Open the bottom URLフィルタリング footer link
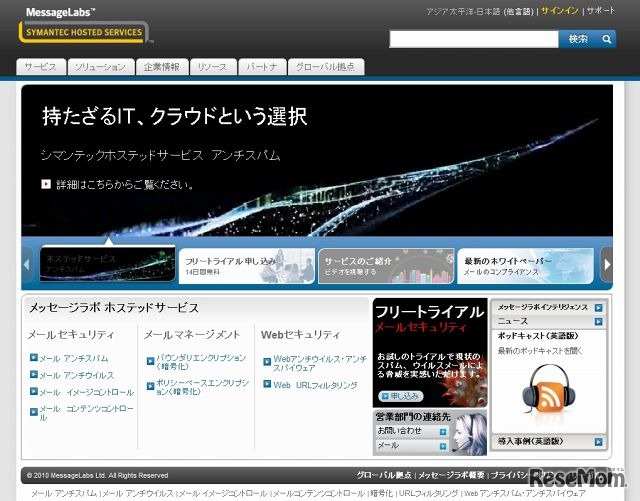This screenshot has width=640, height=501. click(429, 494)
